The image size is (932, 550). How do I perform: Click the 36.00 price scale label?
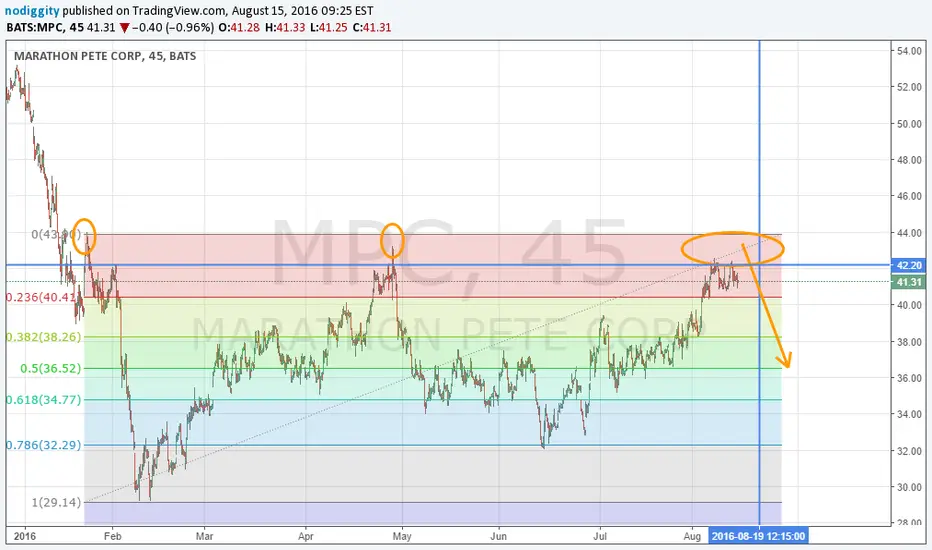909,378
